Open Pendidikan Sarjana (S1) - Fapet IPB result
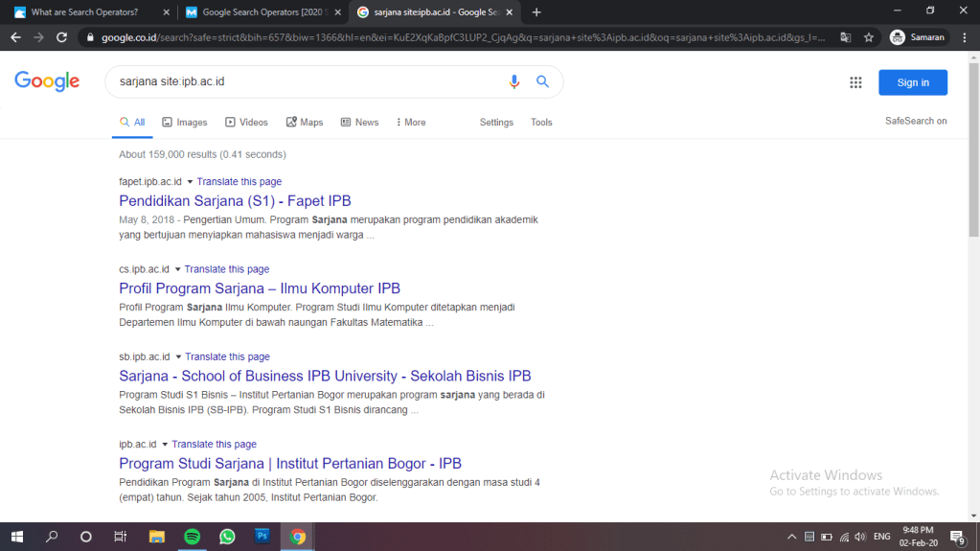Image resolution: width=980 pixels, height=551 pixels. (235, 201)
